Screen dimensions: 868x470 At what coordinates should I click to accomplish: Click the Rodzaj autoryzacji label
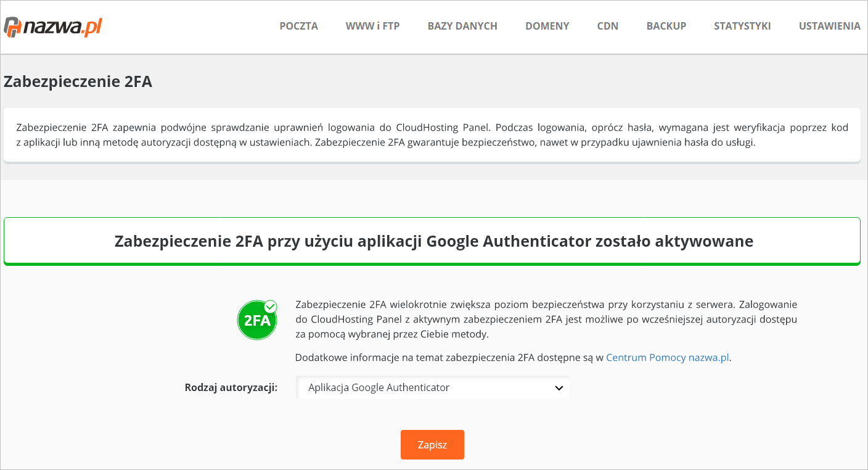point(231,387)
